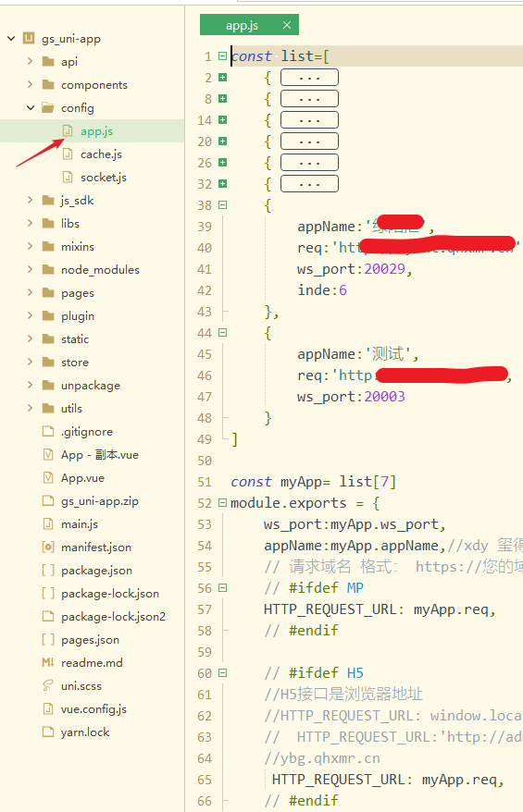523x812 pixels.
Task: Click the open config folder icon
Action: pyautogui.click(x=48, y=107)
